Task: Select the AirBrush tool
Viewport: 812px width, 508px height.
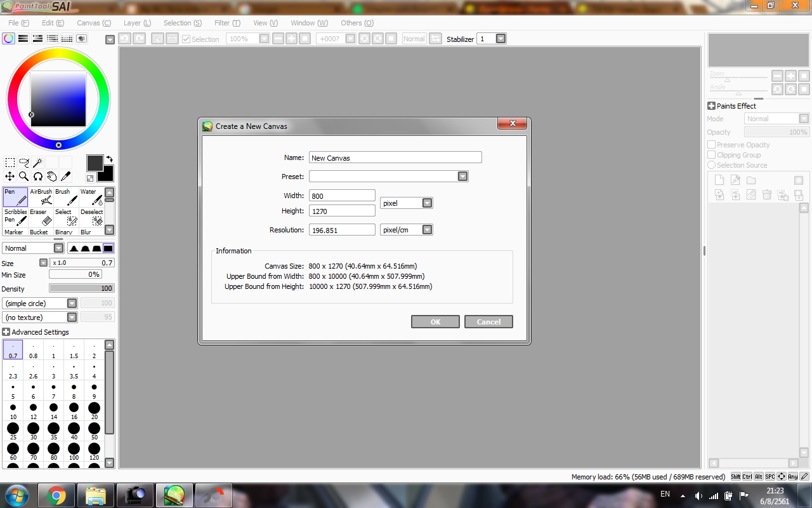Action: point(41,197)
